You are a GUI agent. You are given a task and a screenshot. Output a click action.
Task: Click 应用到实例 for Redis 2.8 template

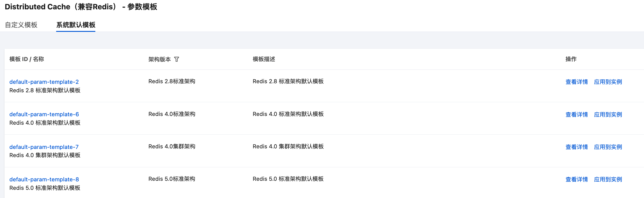pos(608,82)
